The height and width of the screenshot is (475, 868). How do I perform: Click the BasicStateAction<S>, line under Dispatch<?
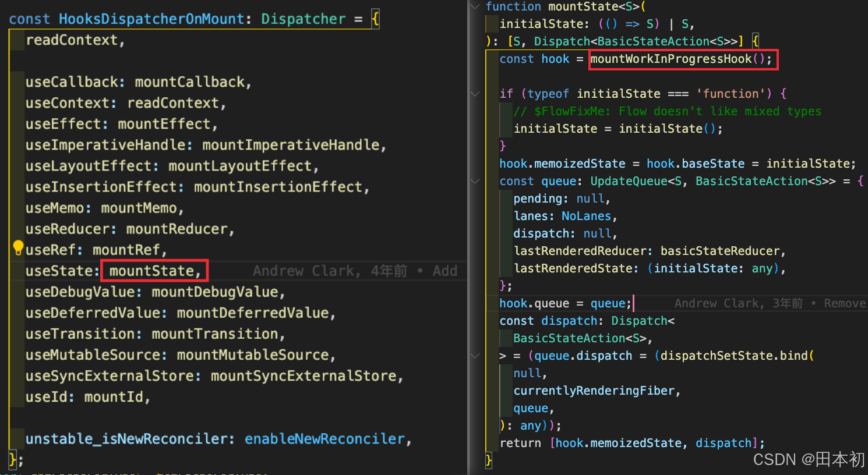(583, 338)
